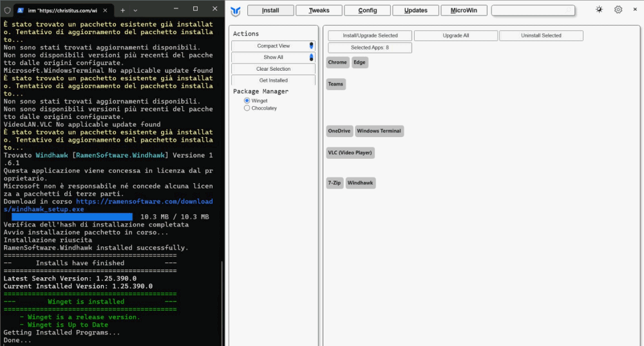The image size is (644, 346).
Task: Minimize the Windows Terminal window
Action: click(x=176, y=8)
